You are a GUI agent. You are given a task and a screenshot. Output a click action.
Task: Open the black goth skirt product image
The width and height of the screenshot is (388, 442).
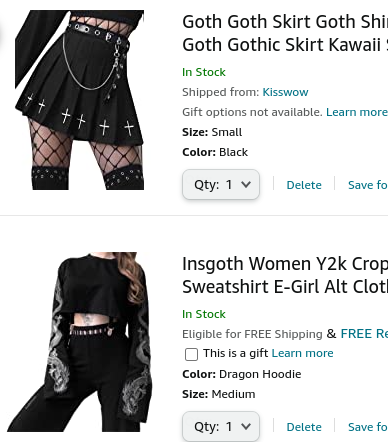point(79,100)
